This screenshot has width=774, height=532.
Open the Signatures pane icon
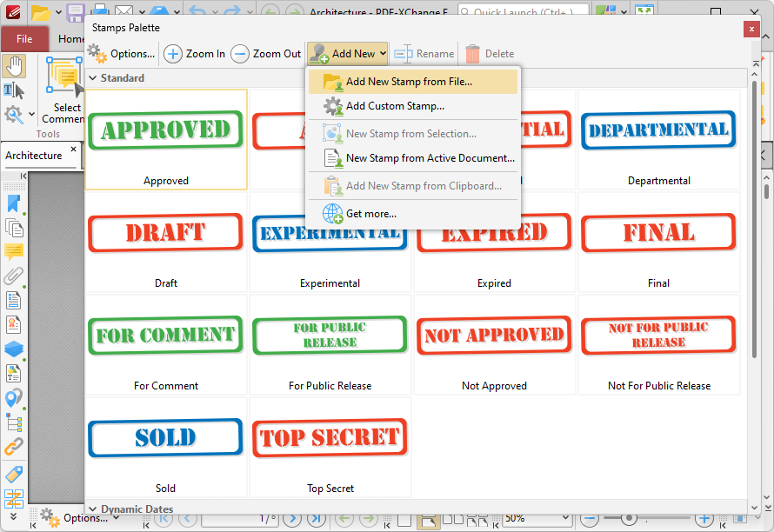pyautogui.click(x=14, y=324)
